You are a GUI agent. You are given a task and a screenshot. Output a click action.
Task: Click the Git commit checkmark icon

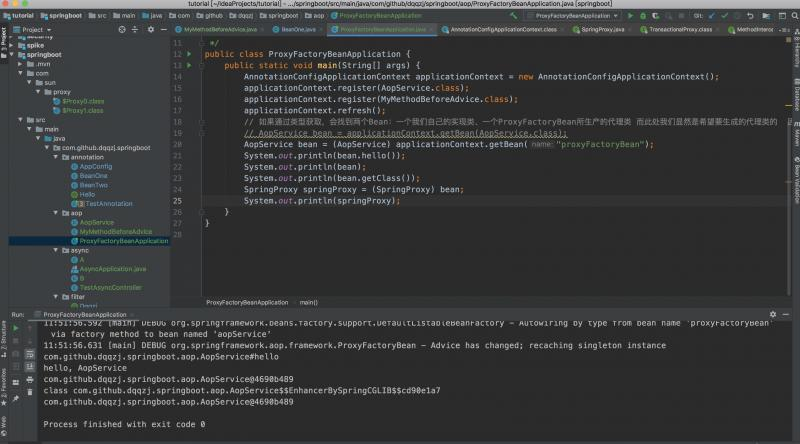724,16
